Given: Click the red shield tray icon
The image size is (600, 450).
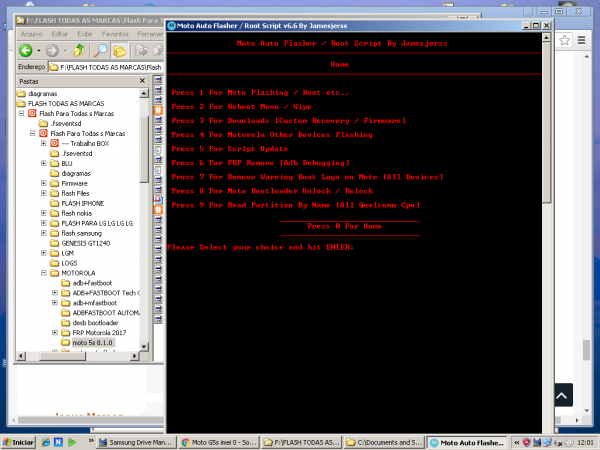Looking at the screenshot, I should click(x=527, y=442).
